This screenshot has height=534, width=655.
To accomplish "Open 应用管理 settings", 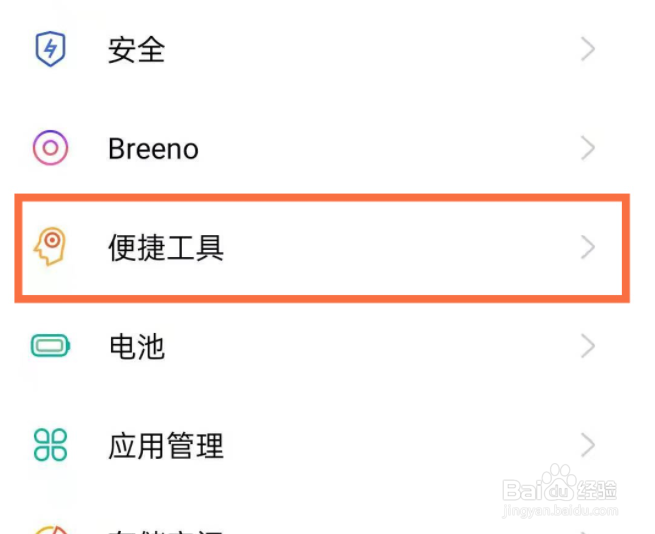I will [166, 446].
